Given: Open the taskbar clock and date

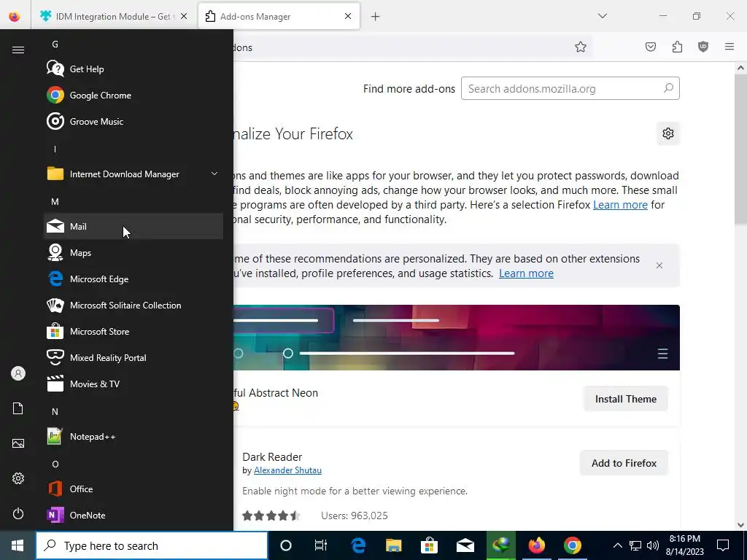Looking at the screenshot, I should tap(684, 545).
